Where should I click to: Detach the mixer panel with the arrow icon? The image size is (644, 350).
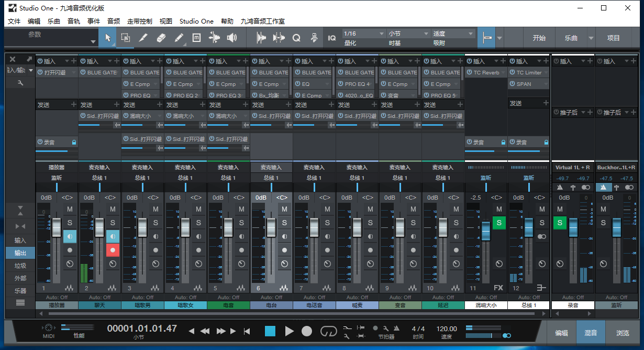click(29, 59)
